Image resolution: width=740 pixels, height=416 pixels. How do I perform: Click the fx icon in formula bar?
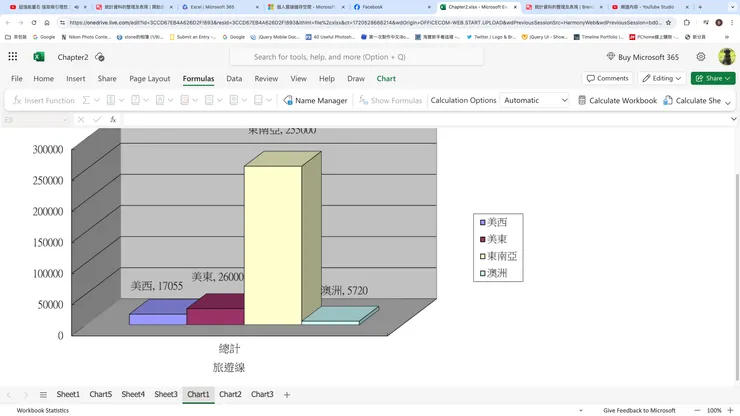pos(113,119)
